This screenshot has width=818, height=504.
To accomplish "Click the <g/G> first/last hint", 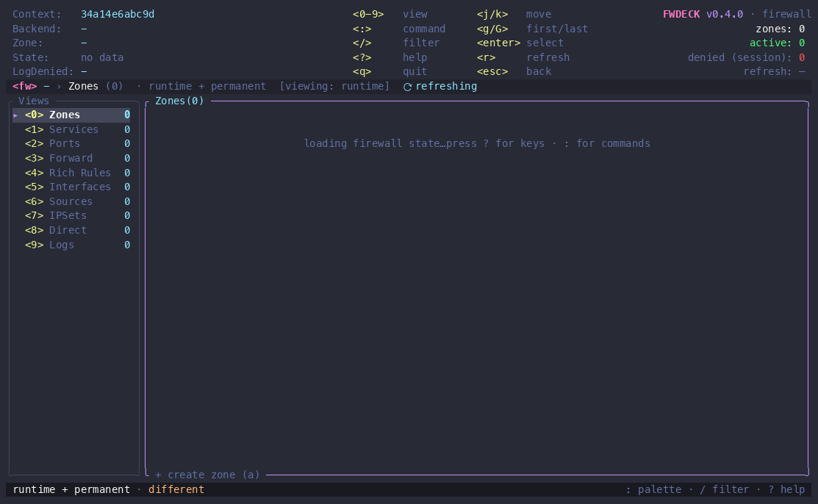I will click(x=532, y=29).
